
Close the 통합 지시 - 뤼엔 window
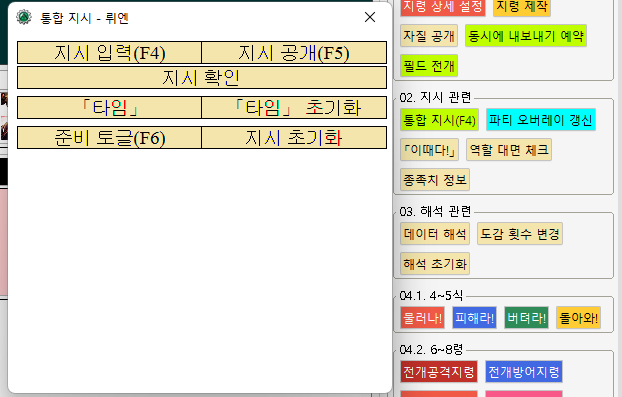pyautogui.click(x=370, y=17)
